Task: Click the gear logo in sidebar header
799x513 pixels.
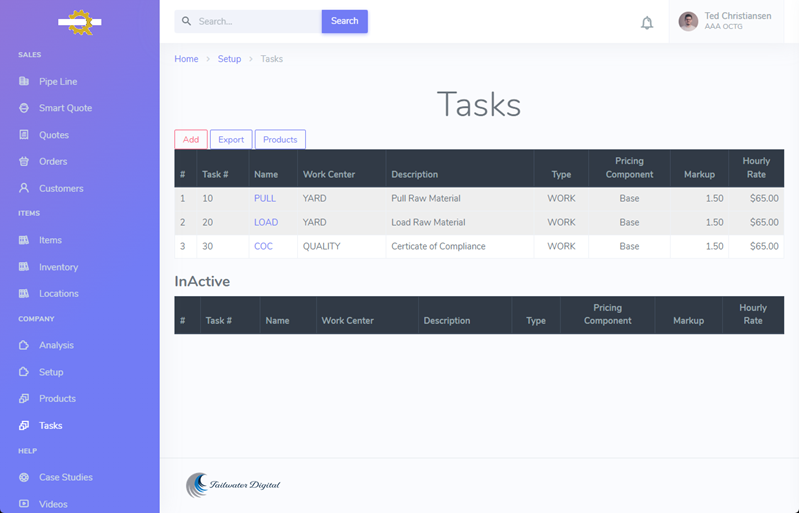Action: [x=79, y=22]
